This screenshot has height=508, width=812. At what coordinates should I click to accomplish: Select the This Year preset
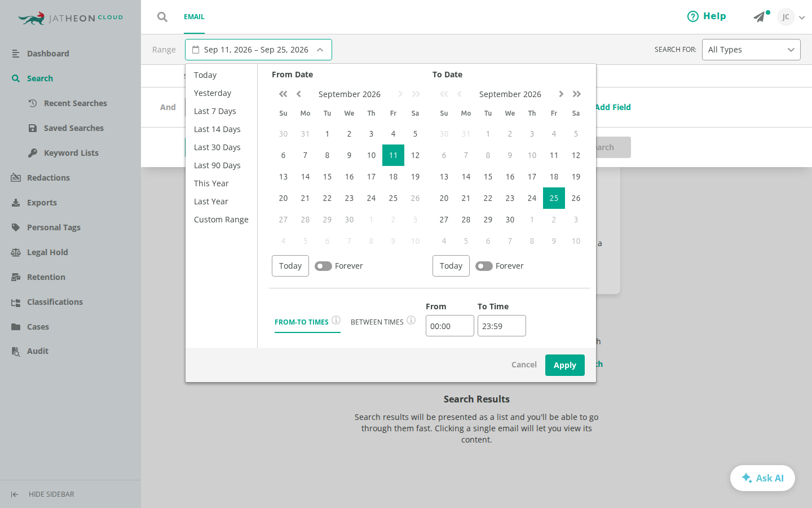[x=211, y=183]
